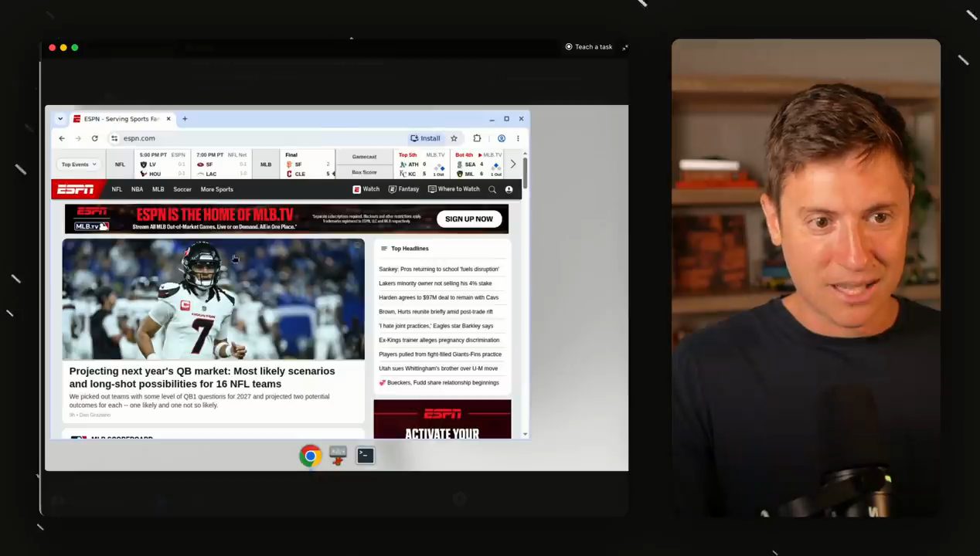Close the ESPN browser tab

click(168, 119)
